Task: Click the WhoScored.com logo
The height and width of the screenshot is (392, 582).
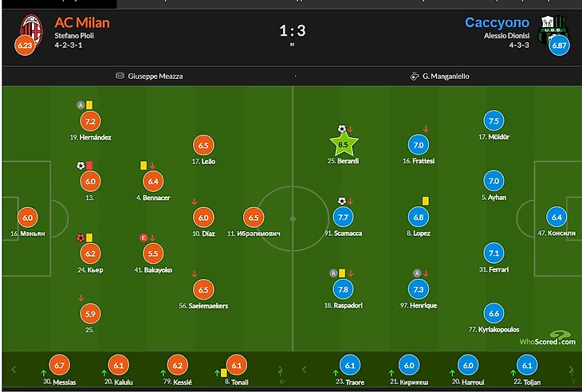Action: 549,339
